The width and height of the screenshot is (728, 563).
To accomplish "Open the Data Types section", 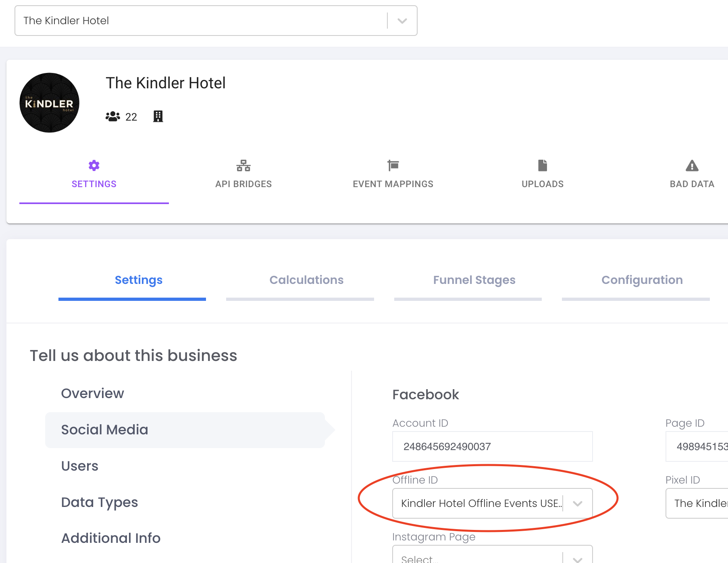I will point(100,503).
